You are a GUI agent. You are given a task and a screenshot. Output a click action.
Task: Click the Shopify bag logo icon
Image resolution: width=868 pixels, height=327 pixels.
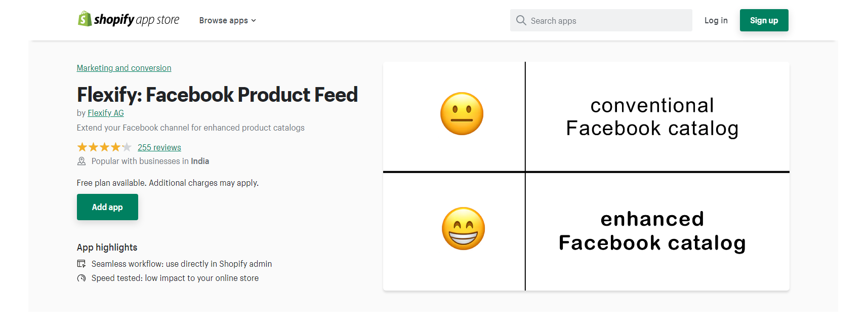tap(85, 19)
